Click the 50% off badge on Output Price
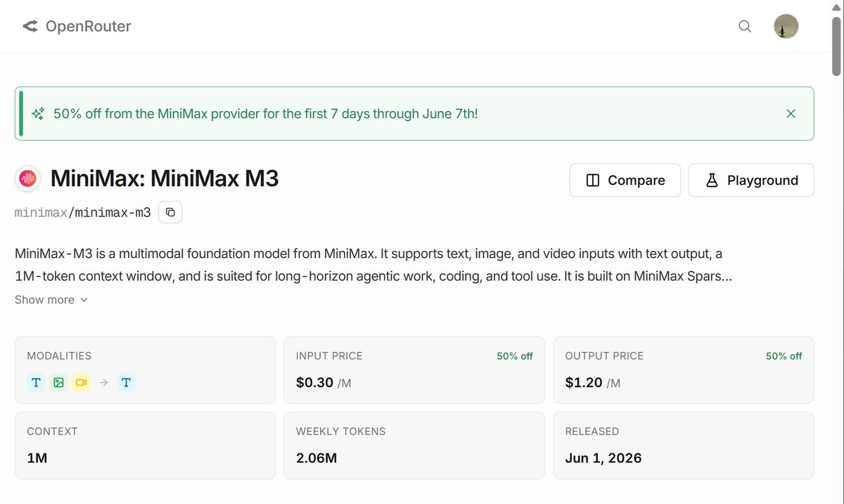Screen dimensions: 844x504 coord(784,356)
